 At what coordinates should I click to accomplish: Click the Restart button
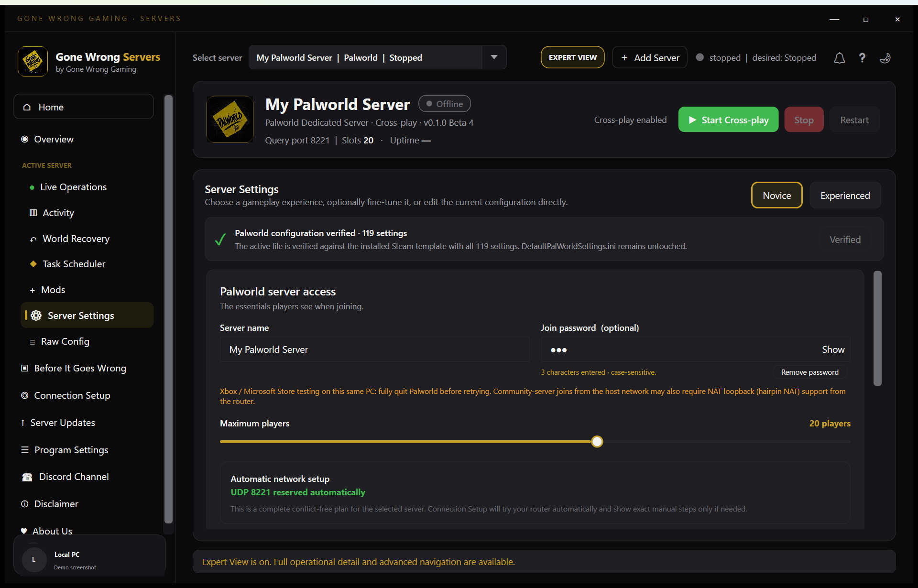(854, 120)
